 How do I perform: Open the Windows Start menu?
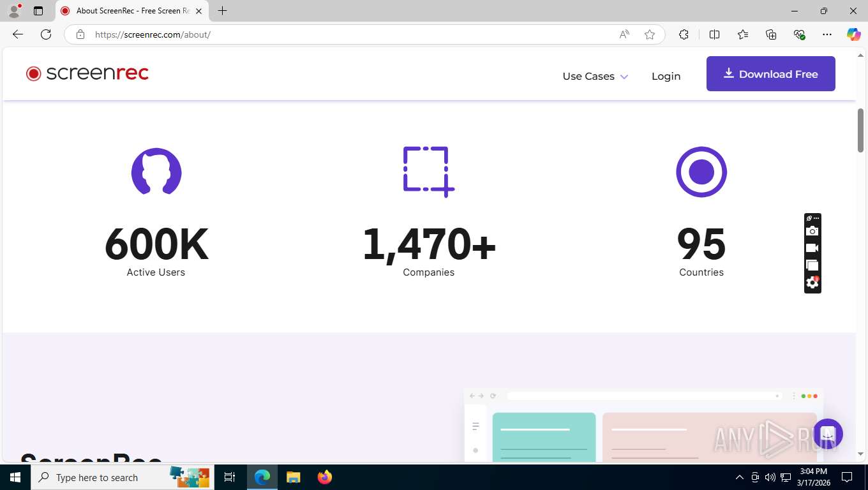coord(15,477)
